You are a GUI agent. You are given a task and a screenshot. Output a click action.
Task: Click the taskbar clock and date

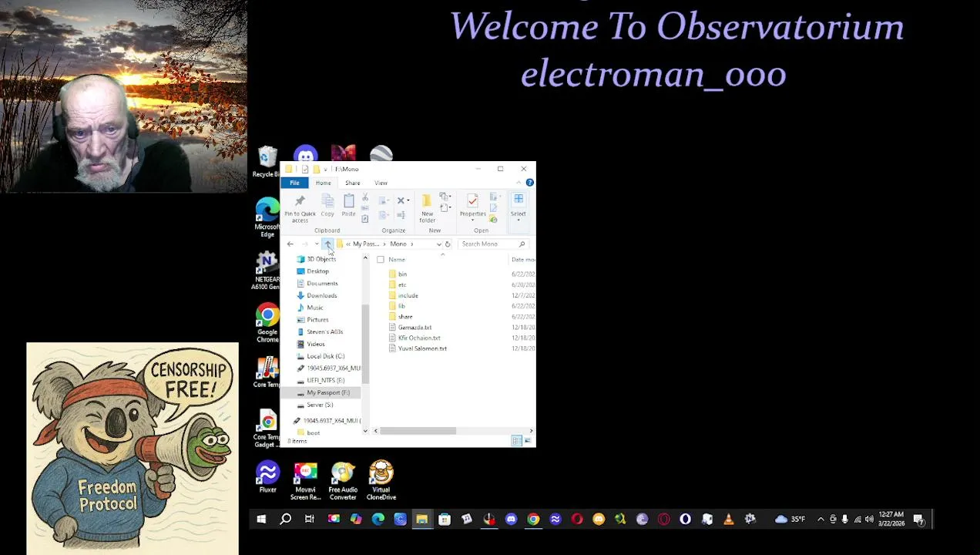(890, 520)
